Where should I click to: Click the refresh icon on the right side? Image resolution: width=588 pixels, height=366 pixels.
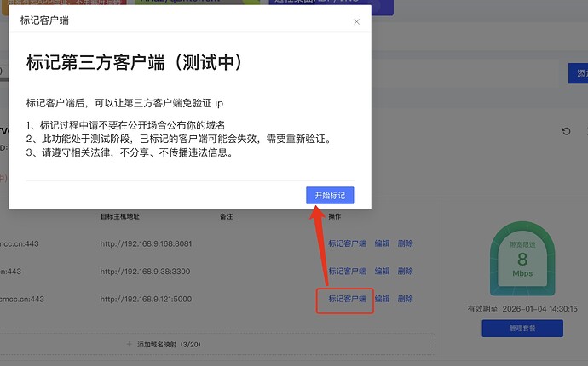tap(566, 132)
